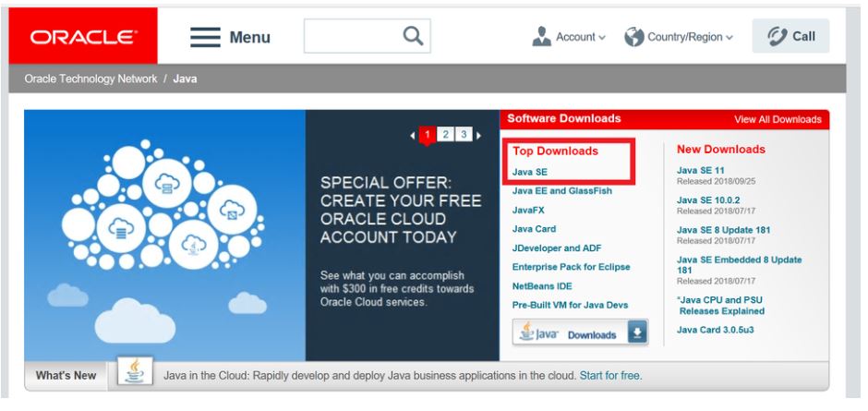Open the hamburger Menu icon

click(205, 37)
